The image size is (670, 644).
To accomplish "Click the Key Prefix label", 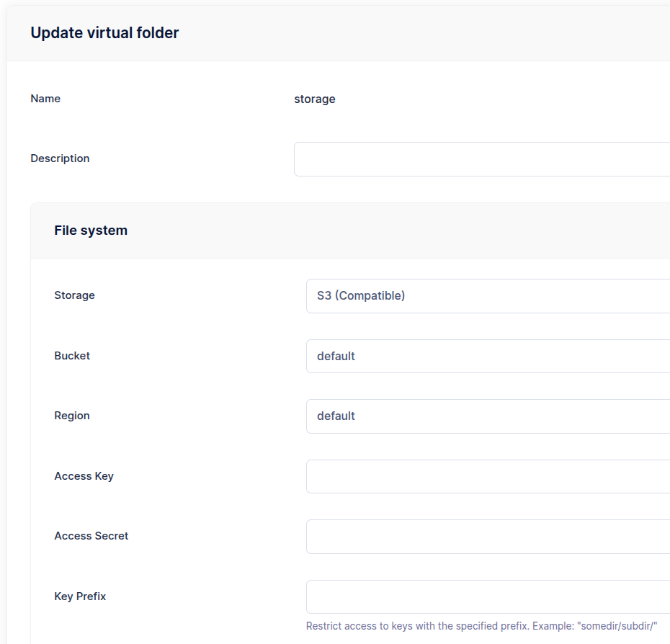I will point(80,596).
